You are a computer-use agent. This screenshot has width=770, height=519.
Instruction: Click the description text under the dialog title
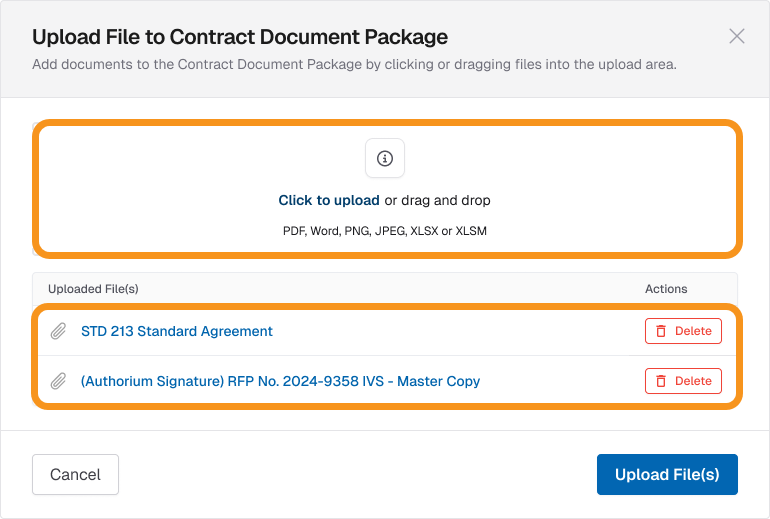(x=354, y=64)
